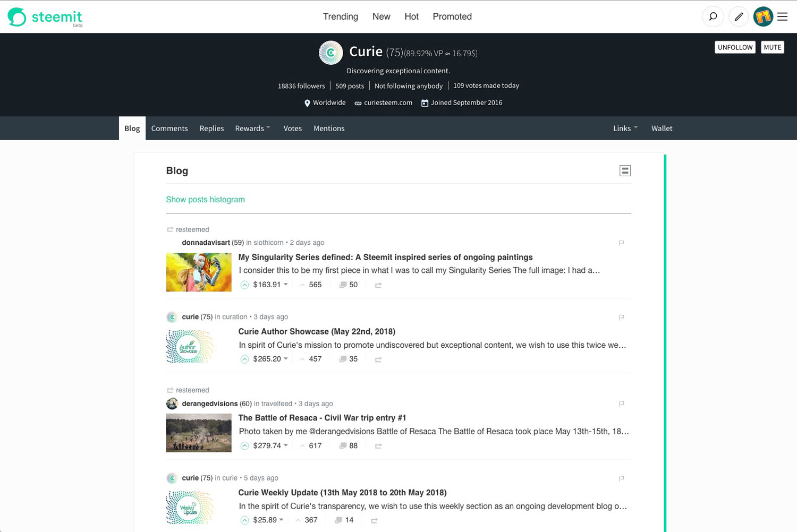Viewport: 797px width, 532px height.
Task: Open the curiesteem.com website link
Action: click(388, 103)
